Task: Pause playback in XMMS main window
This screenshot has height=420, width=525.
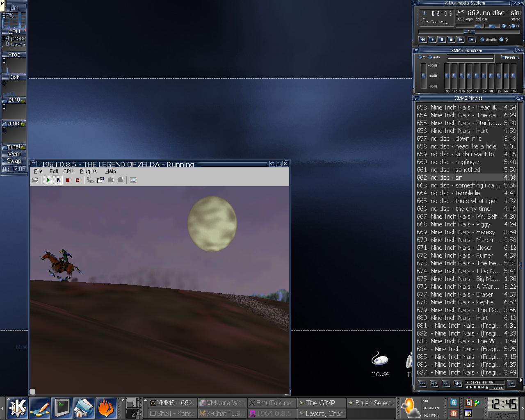Action: pos(442,40)
